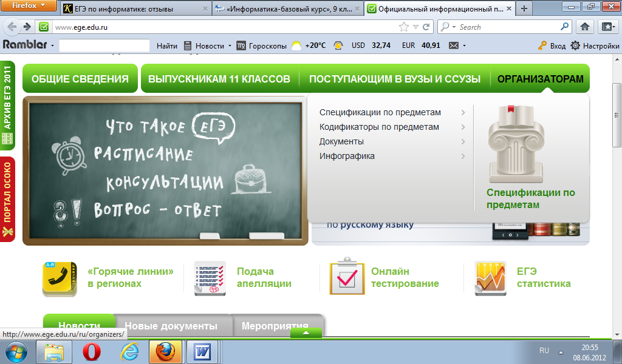
Task: Open Internet Explorer from the taskbar
Action: [x=129, y=351]
